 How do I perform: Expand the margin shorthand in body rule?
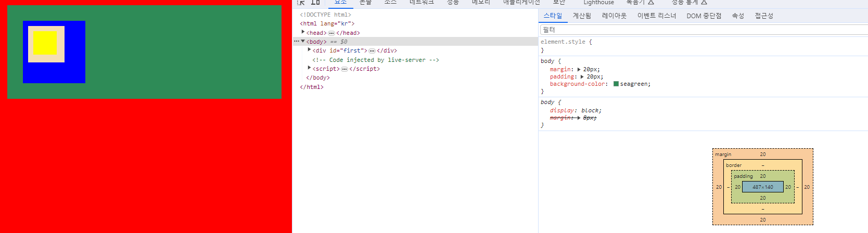click(579, 69)
